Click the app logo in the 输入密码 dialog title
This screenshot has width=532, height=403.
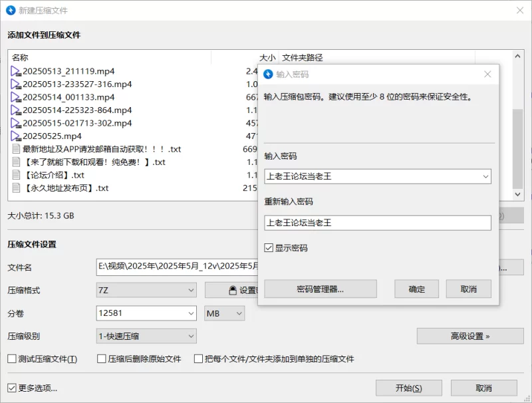tap(268, 74)
